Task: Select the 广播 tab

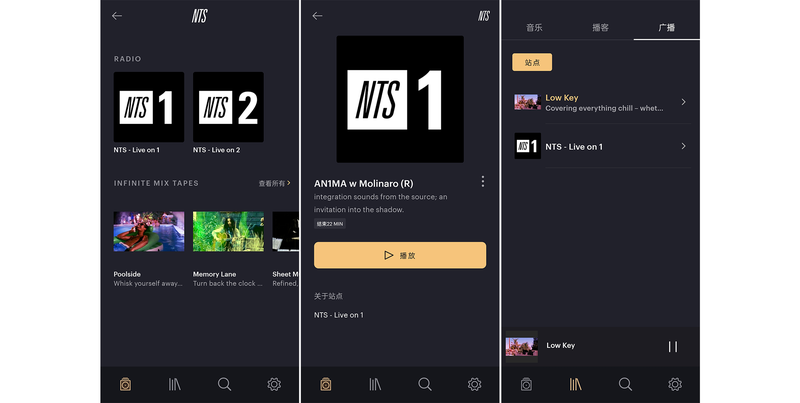Action: 666,28
